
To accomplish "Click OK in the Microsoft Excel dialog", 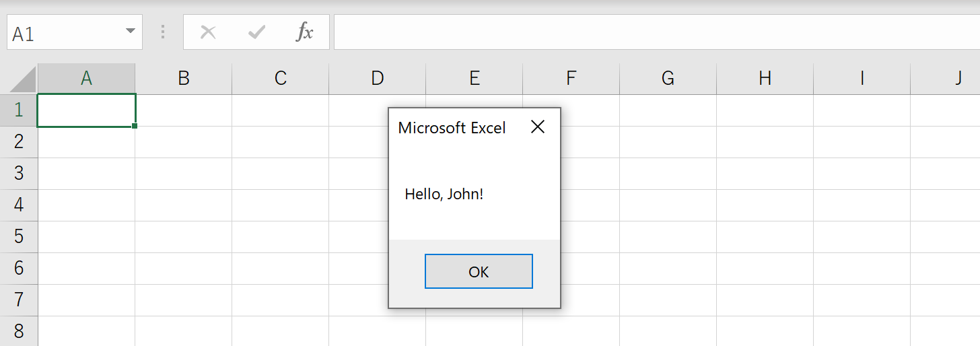I will coord(479,271).
